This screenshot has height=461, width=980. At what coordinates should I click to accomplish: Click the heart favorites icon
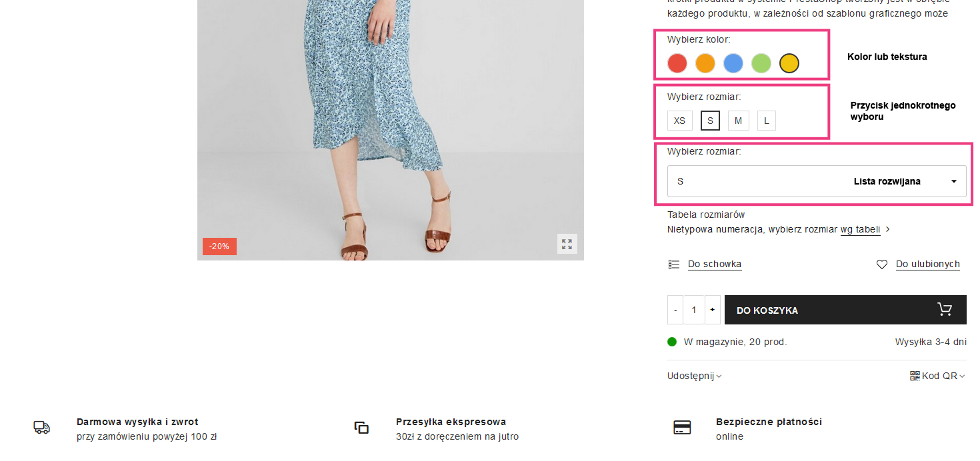pyautogui.click(x=882, y=264)
